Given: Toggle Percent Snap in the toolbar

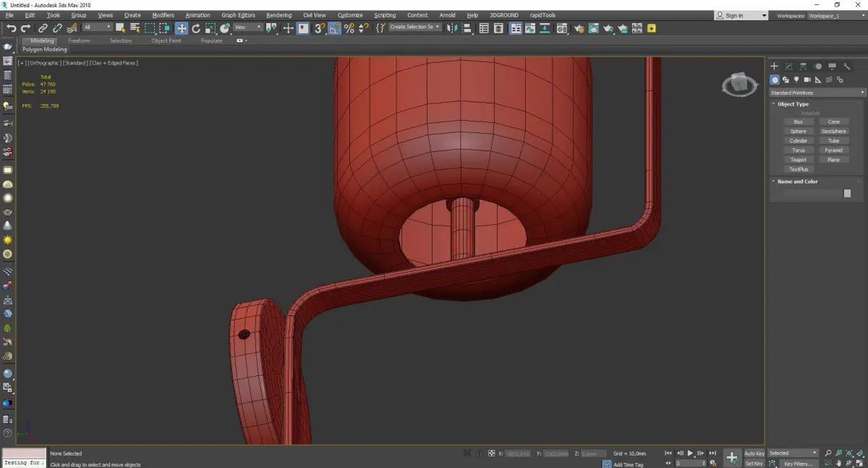Looking at the screenshot, I should click(349, 28).
